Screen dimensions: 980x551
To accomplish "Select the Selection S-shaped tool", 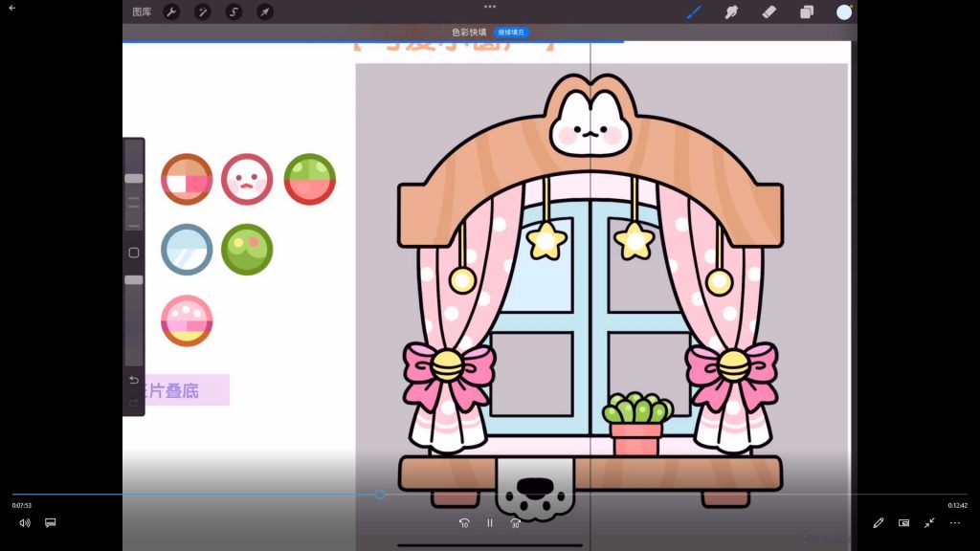I will tap(234, 12).
